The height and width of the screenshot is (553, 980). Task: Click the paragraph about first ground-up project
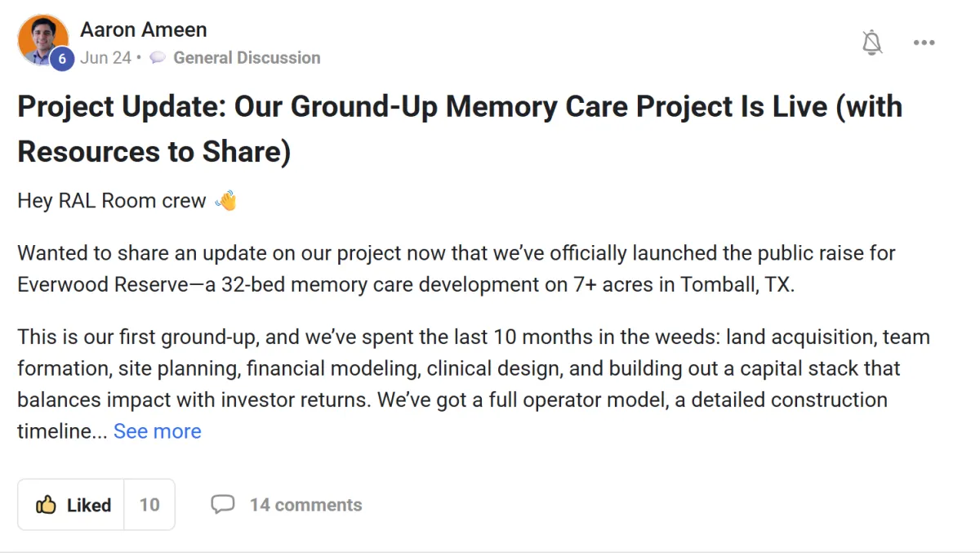click(x=474, y=384)
